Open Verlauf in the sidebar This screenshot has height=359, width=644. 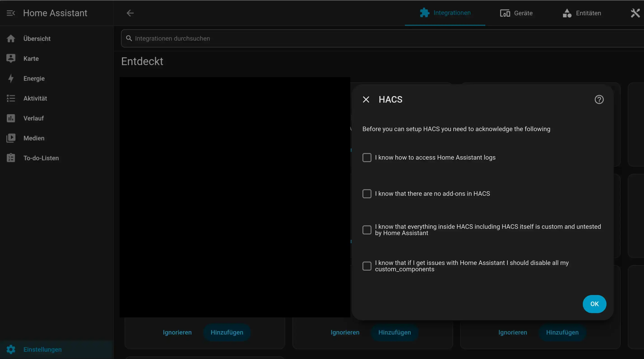tap(57, 118)
